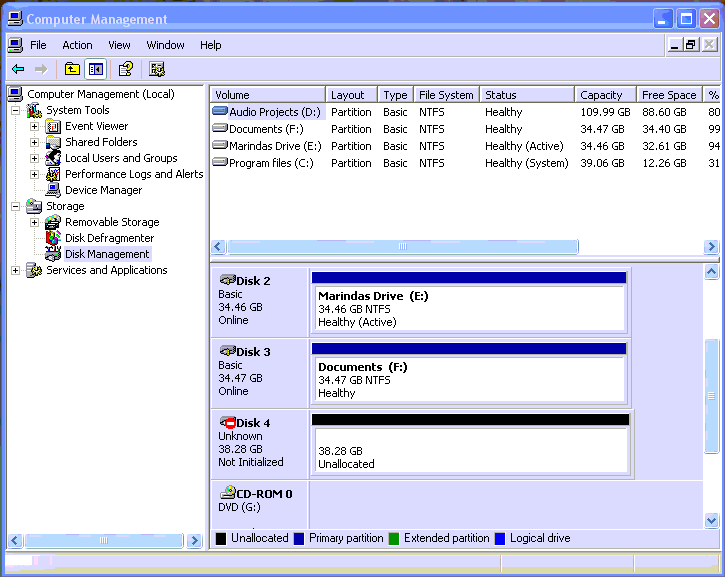Viewport: 725px width, 577px height.
Task: Click the 109.99 GB capacity cell
Action: [605, 112]
